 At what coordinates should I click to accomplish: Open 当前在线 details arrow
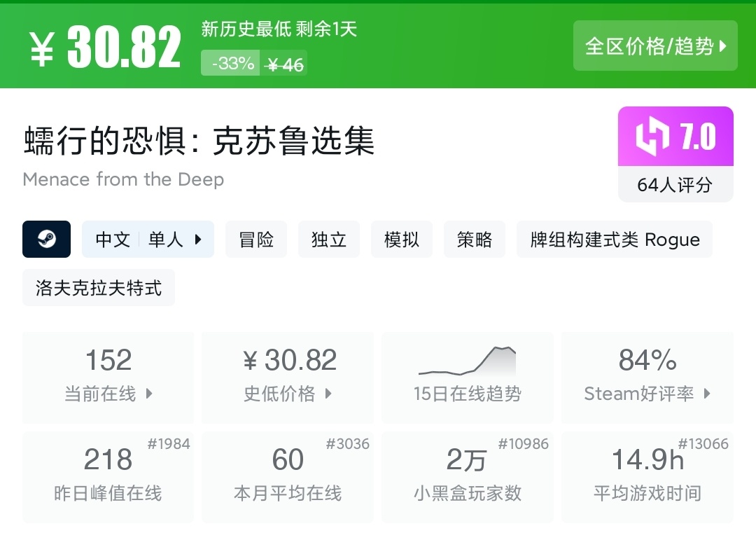[x=149, y=394]
